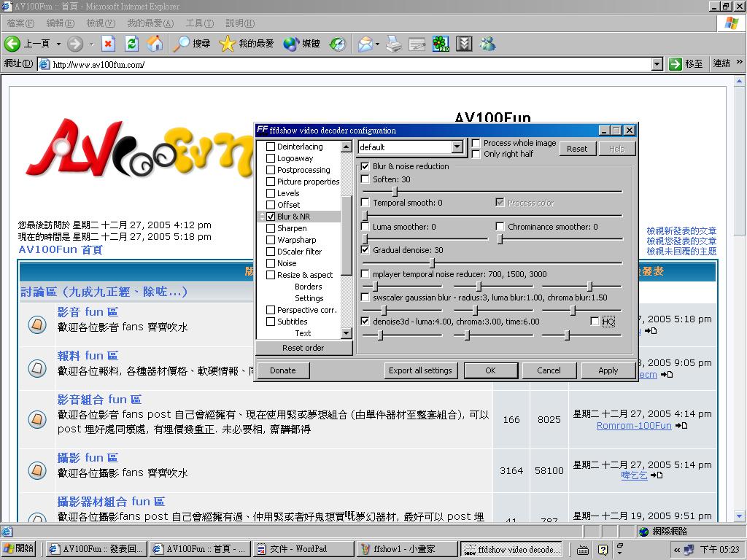Click the Print toolbar icon
Image resolution: width=747 pixels, height=560 pixels.
pyautogui.click(x=393, y=44)
